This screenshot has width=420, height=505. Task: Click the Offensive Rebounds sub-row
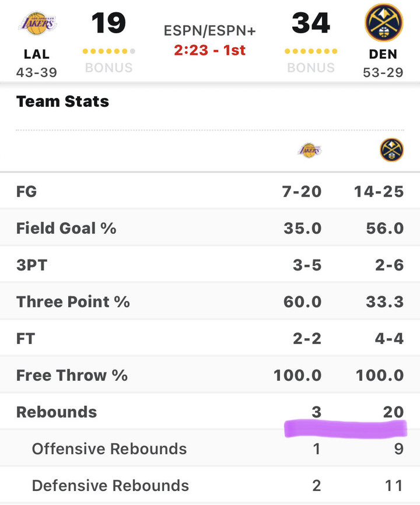coord(109,448)
